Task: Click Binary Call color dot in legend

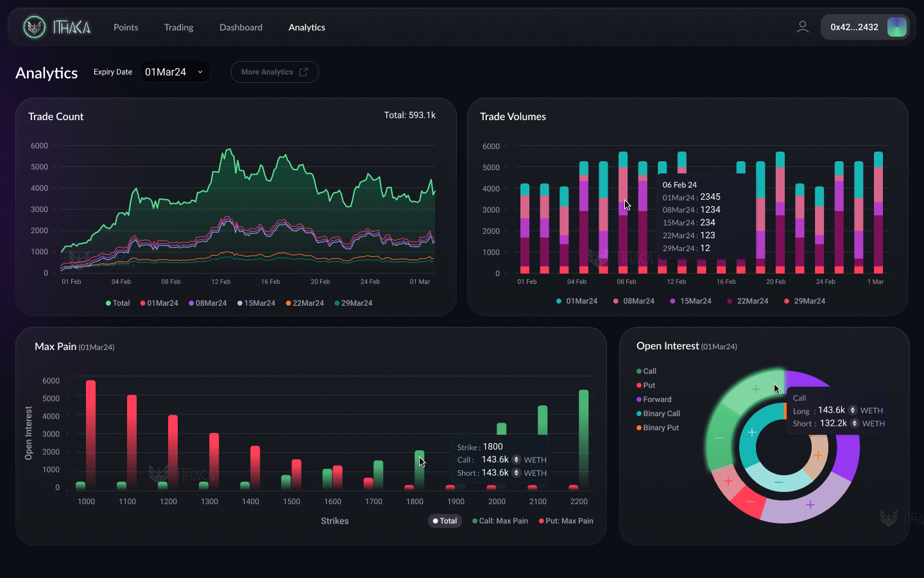Action: (x=639, y=414)
